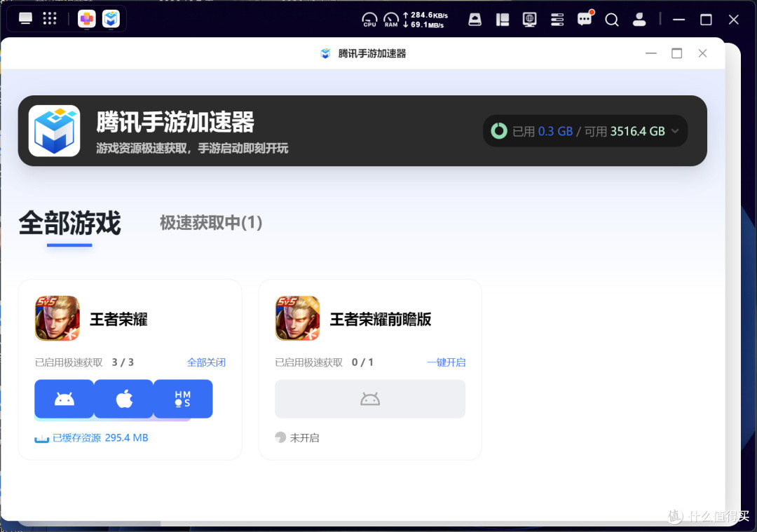Screen dimensions: 757x532
Task: Click the cached resources download icon
Action: coord(41,438)
